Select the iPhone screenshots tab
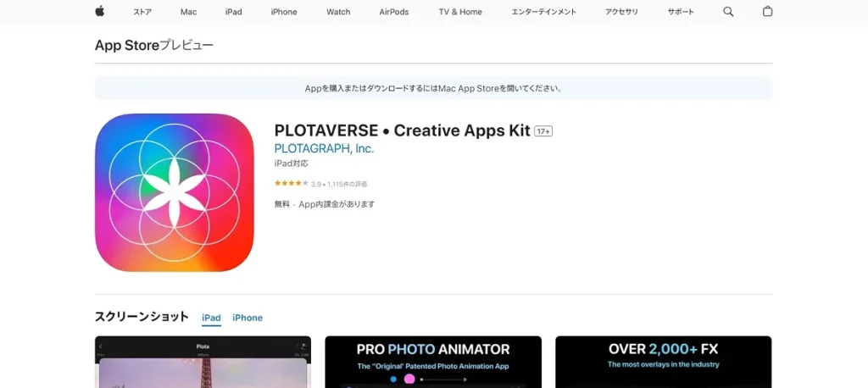This screenshot has width=868, height=388. 248,318
